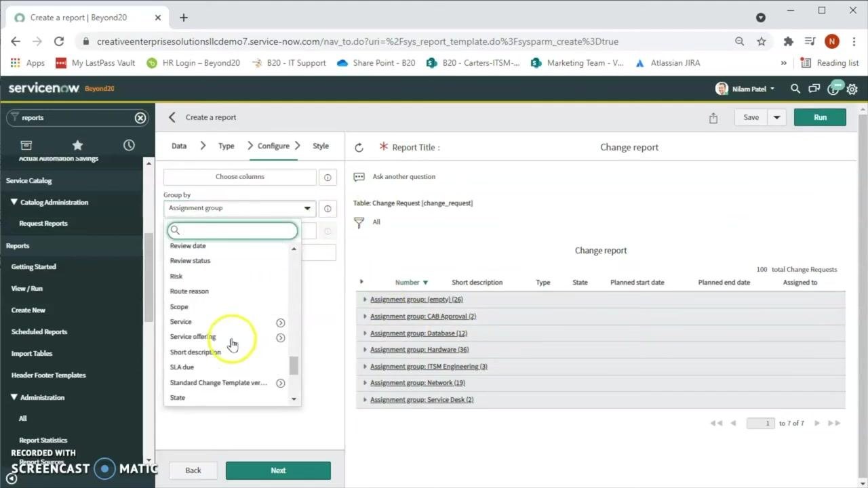Open the filter funnel icon

coord(359,222)
